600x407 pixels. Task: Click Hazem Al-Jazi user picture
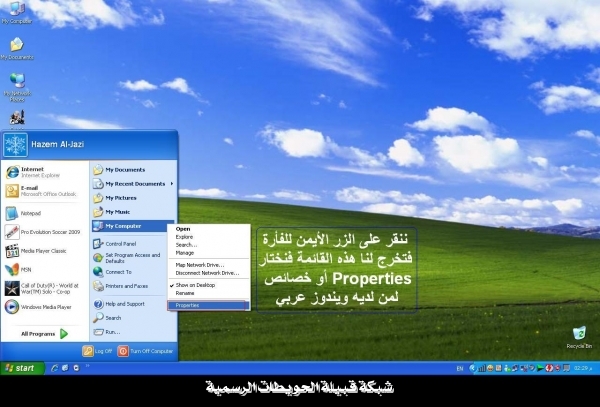(x=15, y=145)
